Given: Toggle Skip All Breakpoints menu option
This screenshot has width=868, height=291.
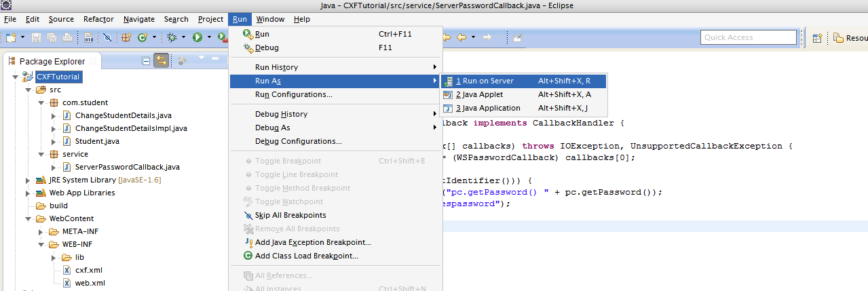Looking at the screenshot, I should (x=290, y=215).
